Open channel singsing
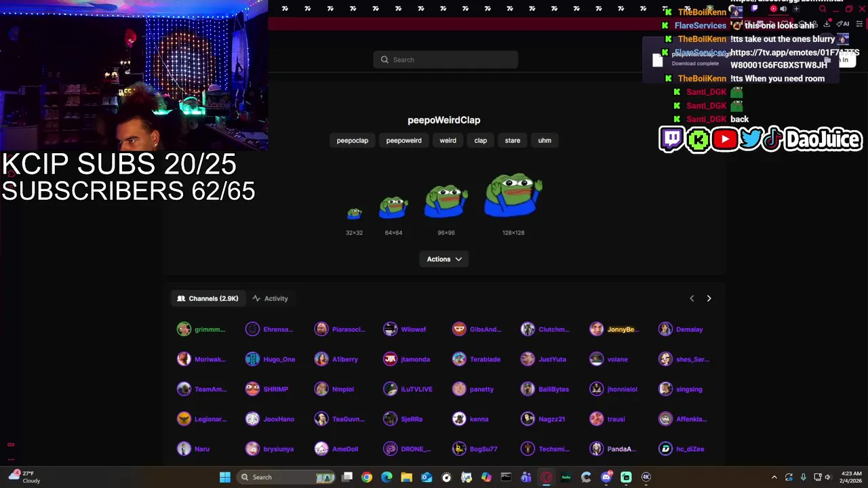This screenshot has height=488, width=868. pos(681,389)
